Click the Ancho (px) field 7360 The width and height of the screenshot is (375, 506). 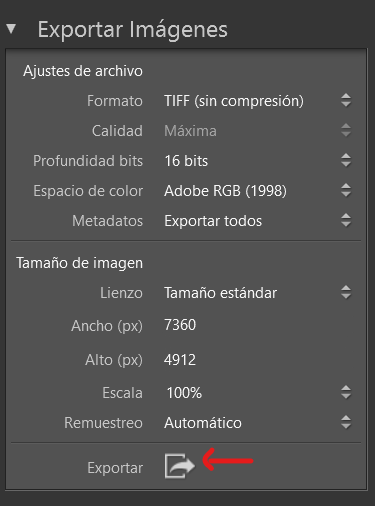(x=180, y=325)
